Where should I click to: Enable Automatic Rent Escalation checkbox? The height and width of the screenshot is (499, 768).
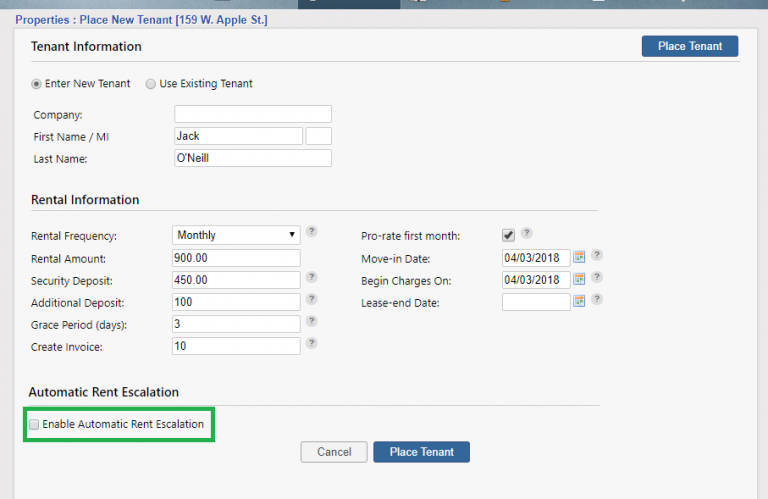(x=35, y=425)
